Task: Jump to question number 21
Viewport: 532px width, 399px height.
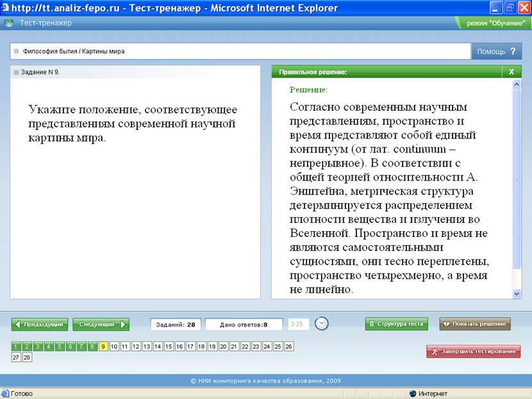Action: point(234,346)
